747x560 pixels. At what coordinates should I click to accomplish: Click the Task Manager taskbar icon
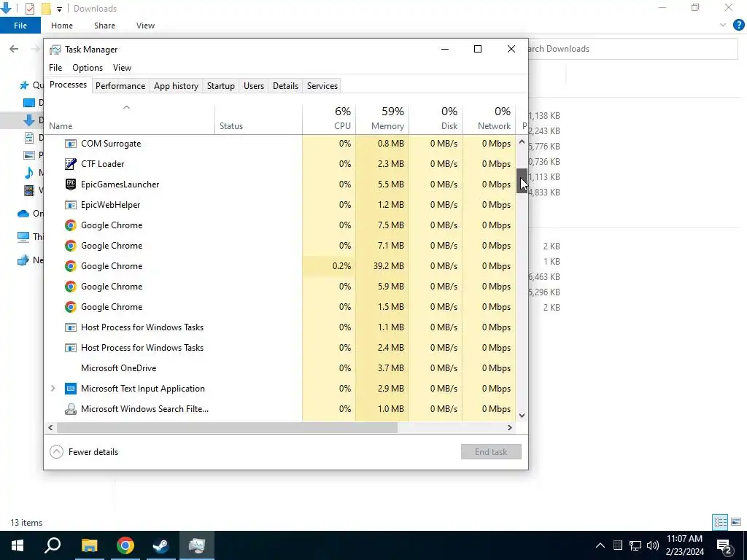tap(197, 545)
